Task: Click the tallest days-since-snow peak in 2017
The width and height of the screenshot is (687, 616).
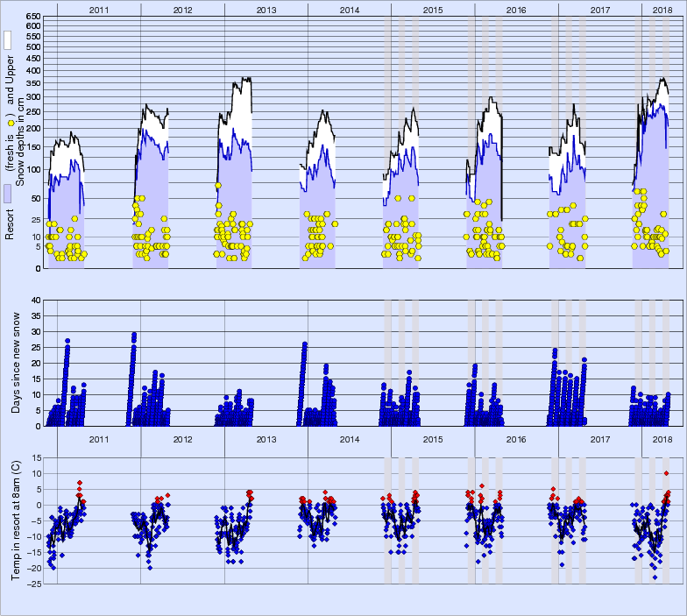Action: [555, 351]
